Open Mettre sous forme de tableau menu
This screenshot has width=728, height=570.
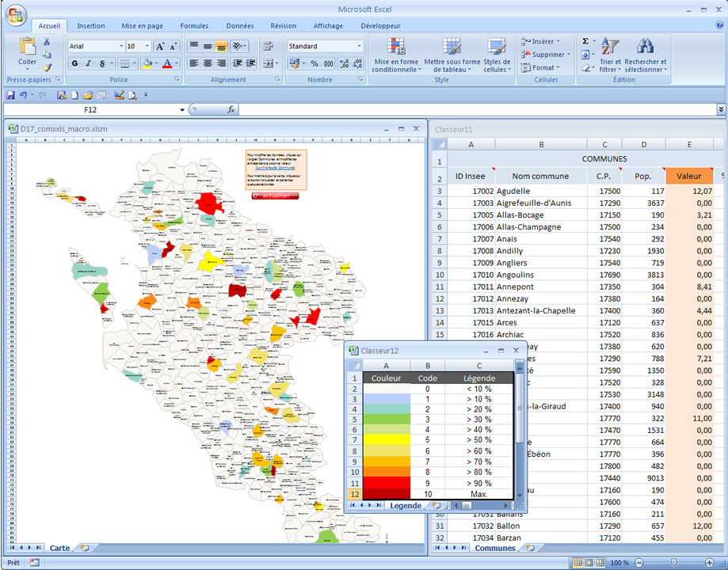pos(452,55)
